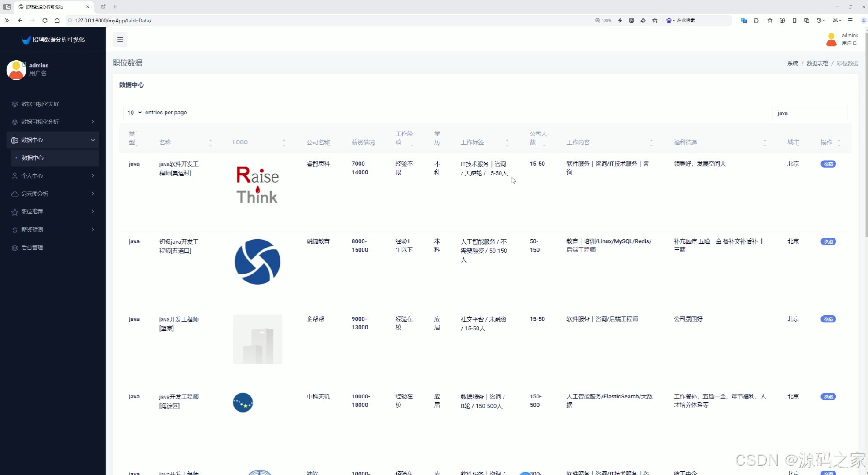Click 收藏 for the 融捷教育 job

(828, 241)
